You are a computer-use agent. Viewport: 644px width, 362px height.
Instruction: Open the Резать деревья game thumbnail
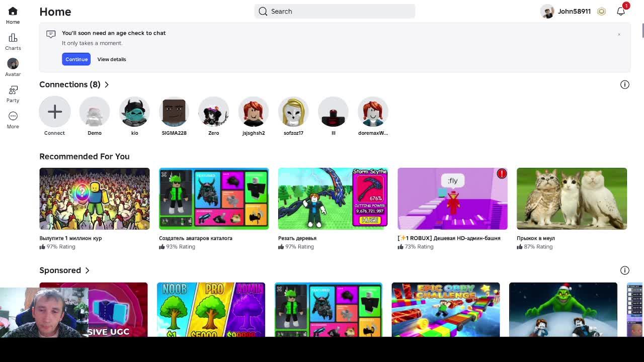333,199
